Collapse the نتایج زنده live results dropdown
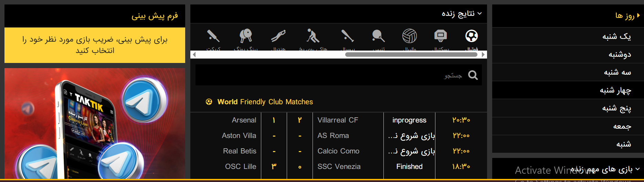Image resolution: width=644 pixels, height=182 pixels. [x=480, y=13]
